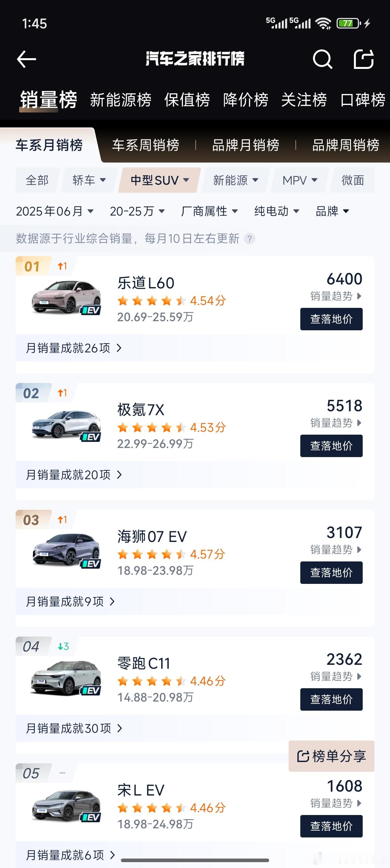The image size is (390, 868).
Task: Tap 查落地价 button for 乐道L60
Action: click(x=331, y=319)
